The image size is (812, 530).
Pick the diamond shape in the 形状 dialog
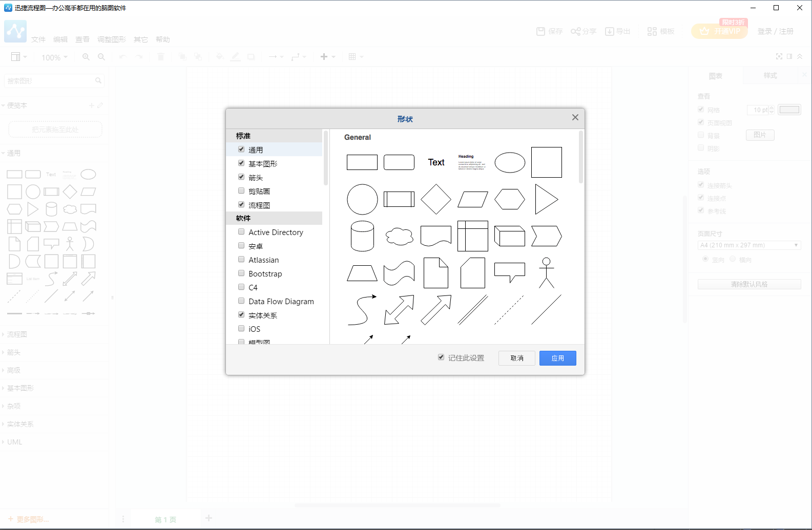click(x=436, y=199)
